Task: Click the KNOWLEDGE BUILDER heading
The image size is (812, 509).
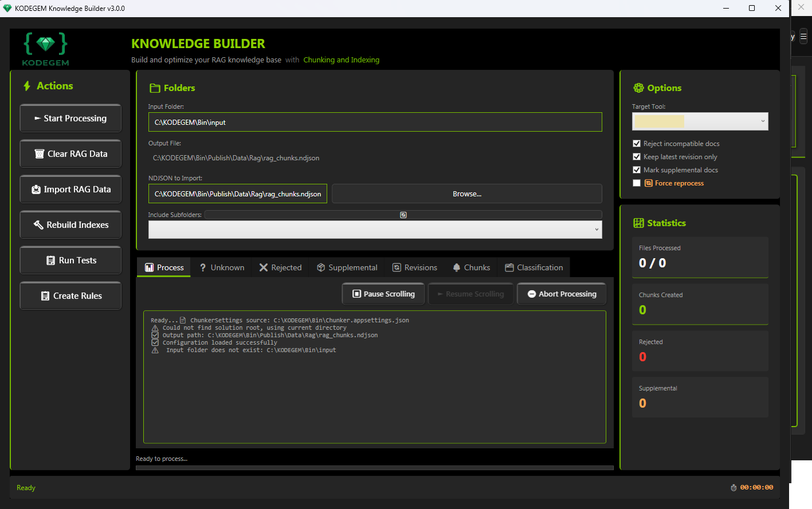Action: point(198,44)
